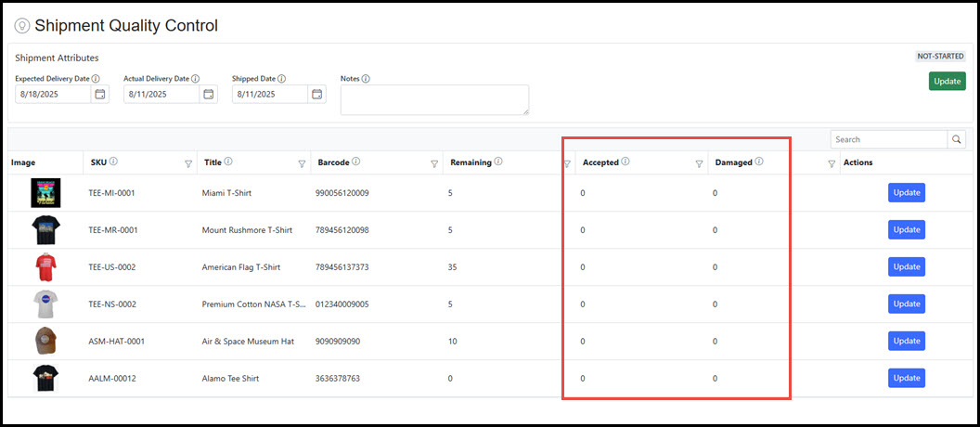The height and width of the screenshot is (427, 980).
Task: Click the info icon next to Accepted header
Action: click(625, 162)
